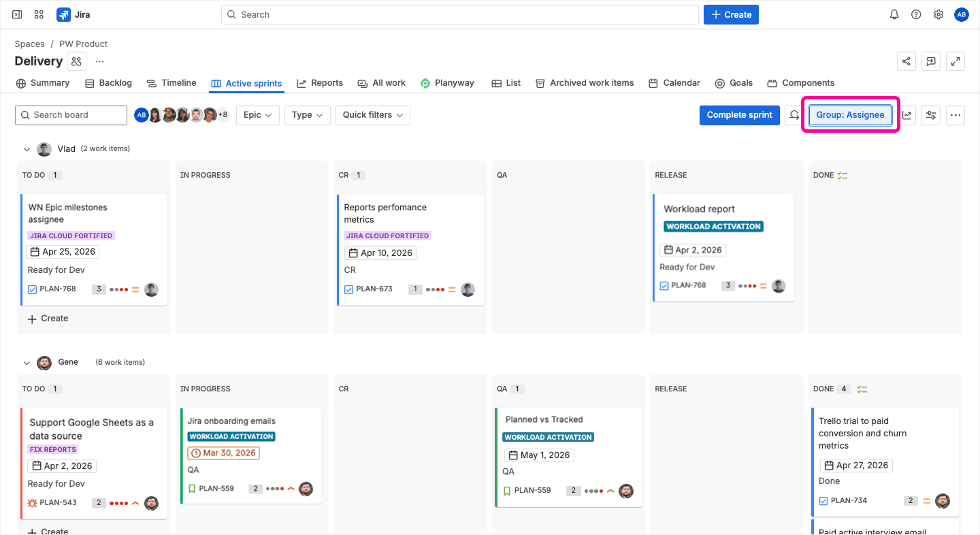The image size is (980, 535).
Task: Switch to the Backlog tab
Action: (108, 83)
